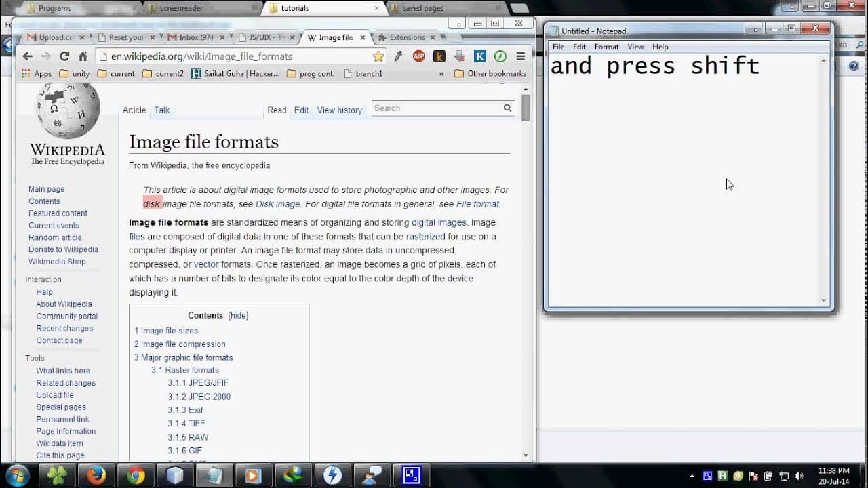Select the 'tutorials' tab in background window
Image resolution: width=868 pixels, height=488 pixels.
[x=295, y=8]
